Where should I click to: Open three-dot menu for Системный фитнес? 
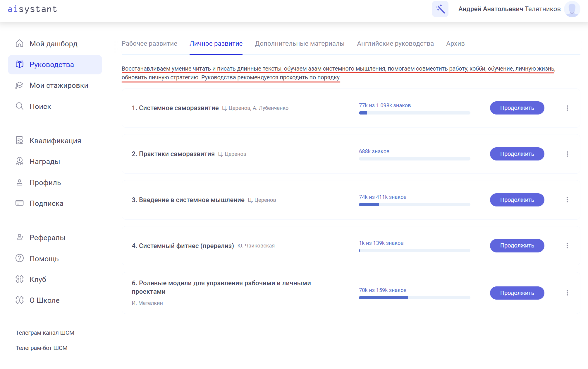click(567, 246)
